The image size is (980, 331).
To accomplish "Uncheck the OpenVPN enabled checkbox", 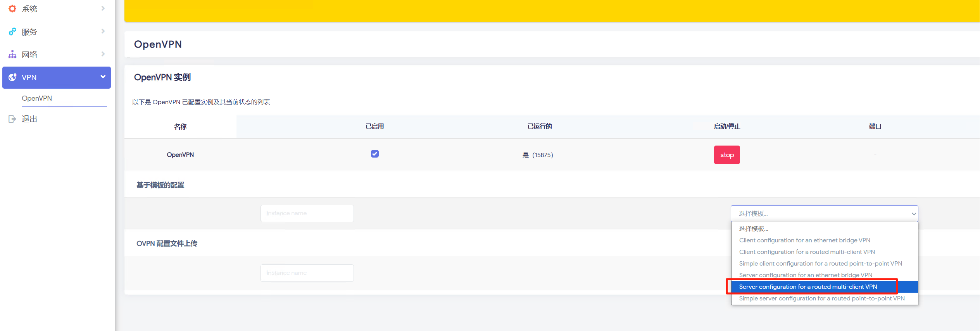I will click(x=374, y=154).
